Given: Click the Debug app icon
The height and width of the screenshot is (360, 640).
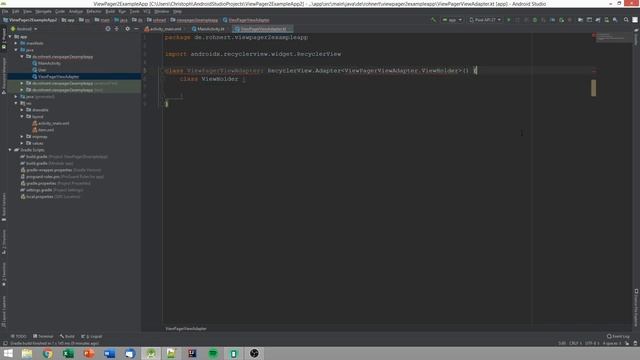Looking at the screenshot, I should point(535,20).
